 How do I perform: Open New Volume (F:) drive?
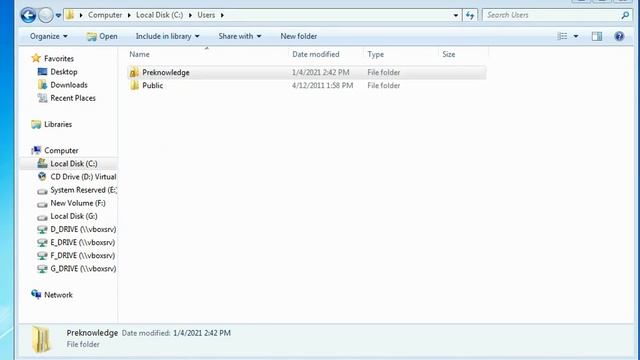(78, 203)
